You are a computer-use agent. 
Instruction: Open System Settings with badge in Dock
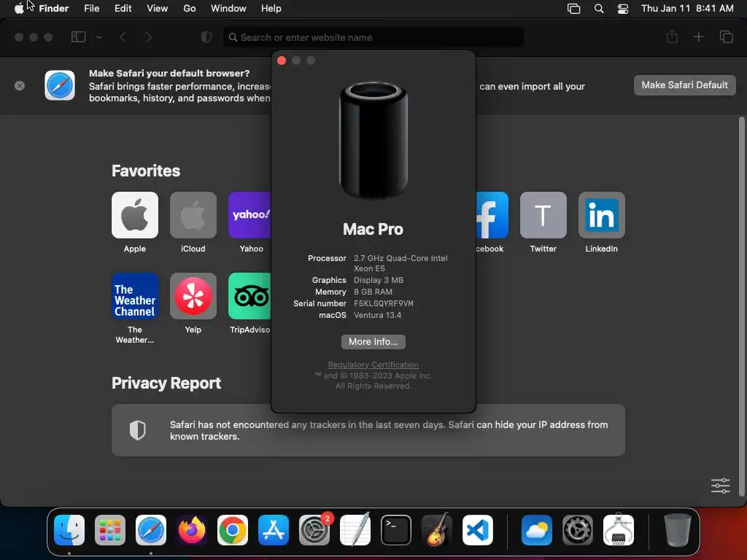(314, 530)
